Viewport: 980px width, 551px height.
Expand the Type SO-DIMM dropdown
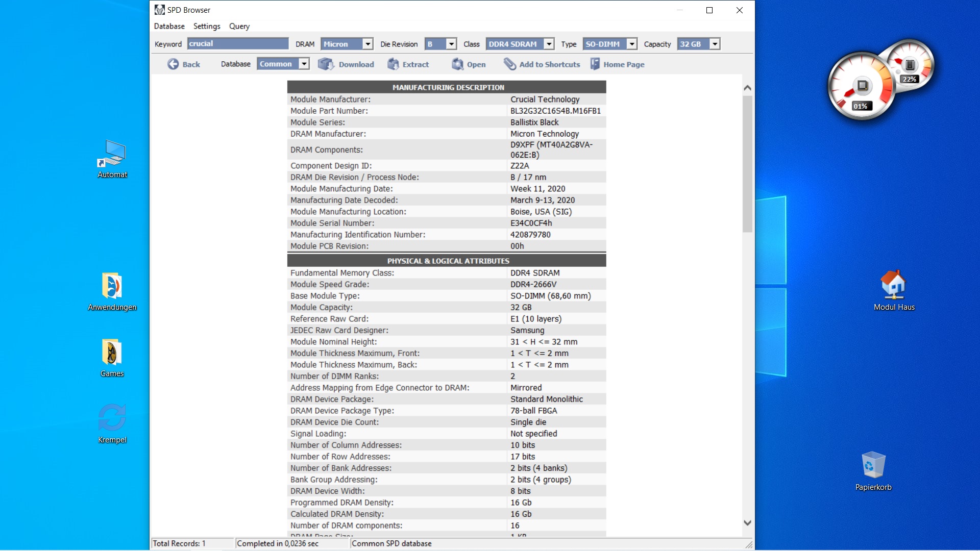pos(632,44)
